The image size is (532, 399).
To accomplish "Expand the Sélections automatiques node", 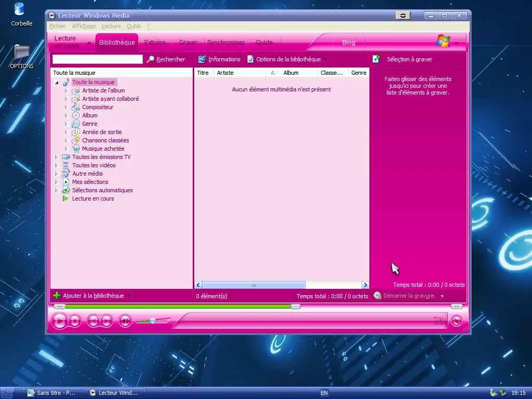I will pos(56,190).
